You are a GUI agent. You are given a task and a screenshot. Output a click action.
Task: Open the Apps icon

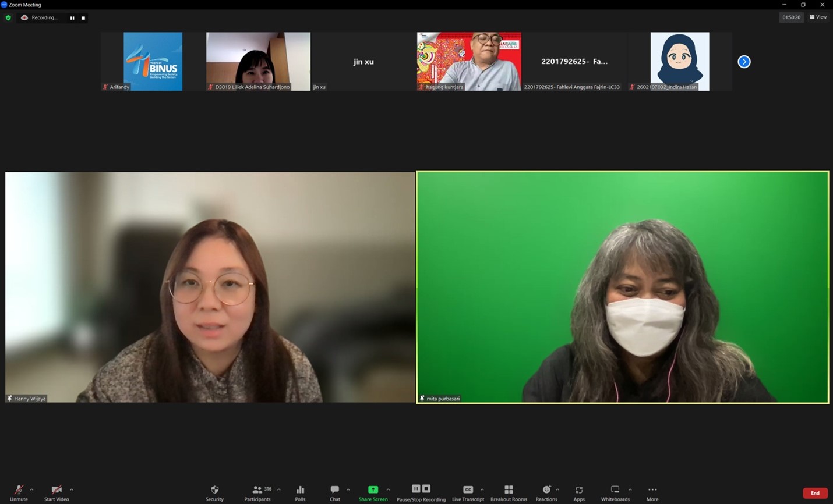578,490
